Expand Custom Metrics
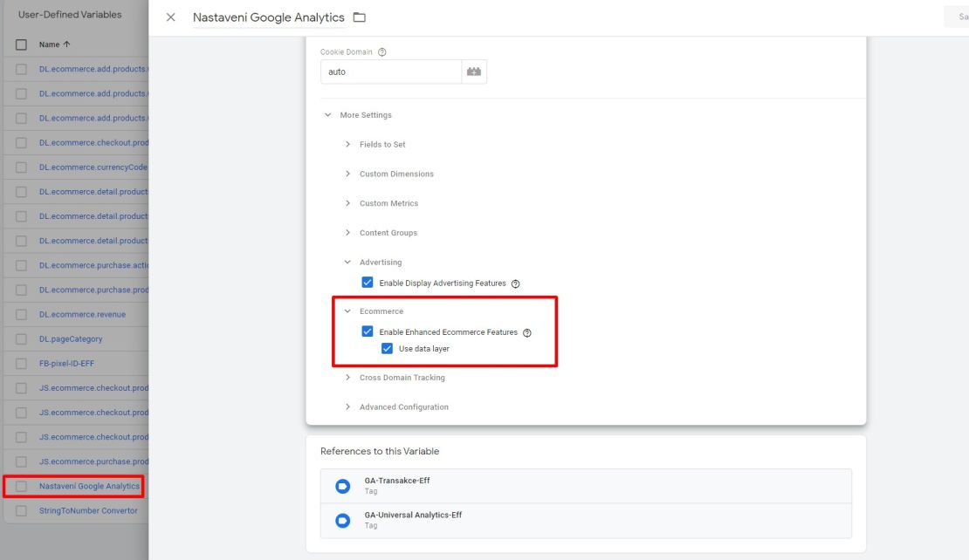 347,203
